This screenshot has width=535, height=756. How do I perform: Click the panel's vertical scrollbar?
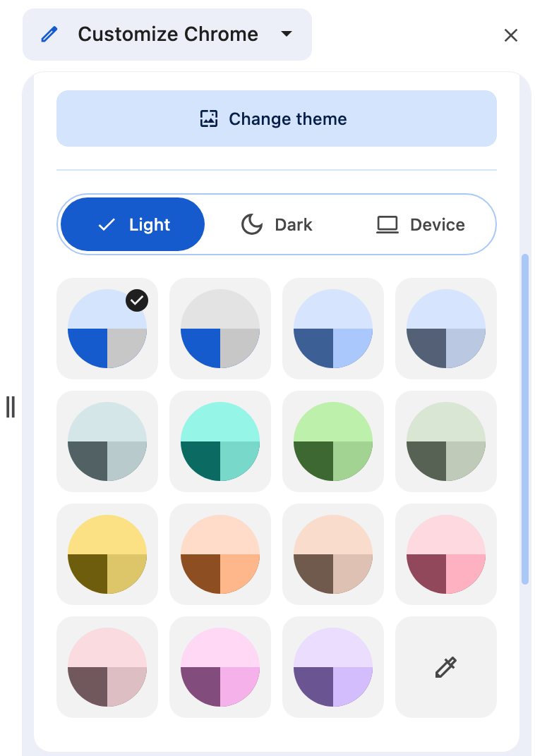[x=525, y=419]
